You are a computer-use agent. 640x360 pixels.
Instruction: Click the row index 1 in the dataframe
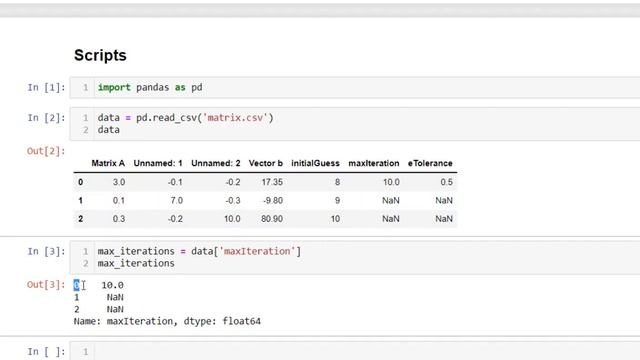point(80,200)
